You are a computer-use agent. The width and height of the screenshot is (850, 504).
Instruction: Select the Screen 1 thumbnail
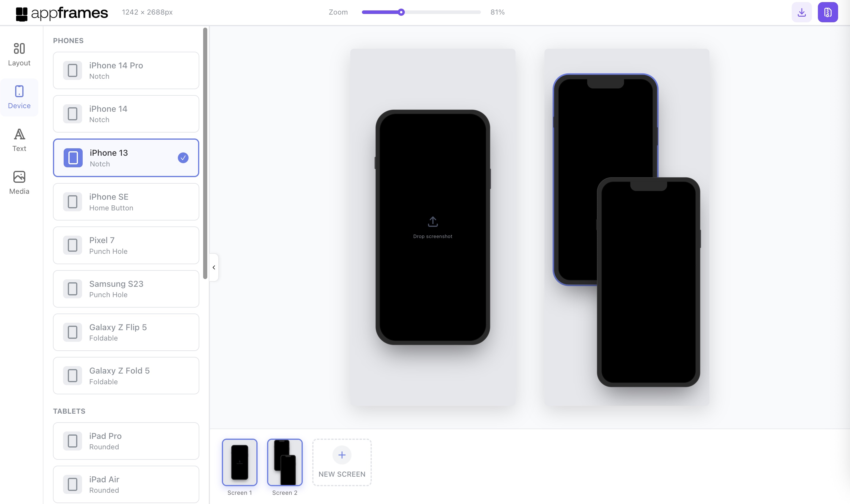coord(239,462)
